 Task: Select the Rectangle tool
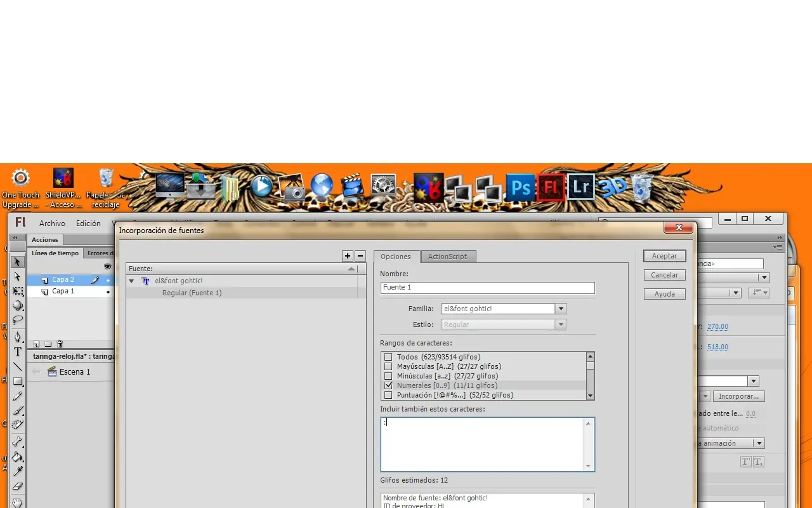[18, 381]
